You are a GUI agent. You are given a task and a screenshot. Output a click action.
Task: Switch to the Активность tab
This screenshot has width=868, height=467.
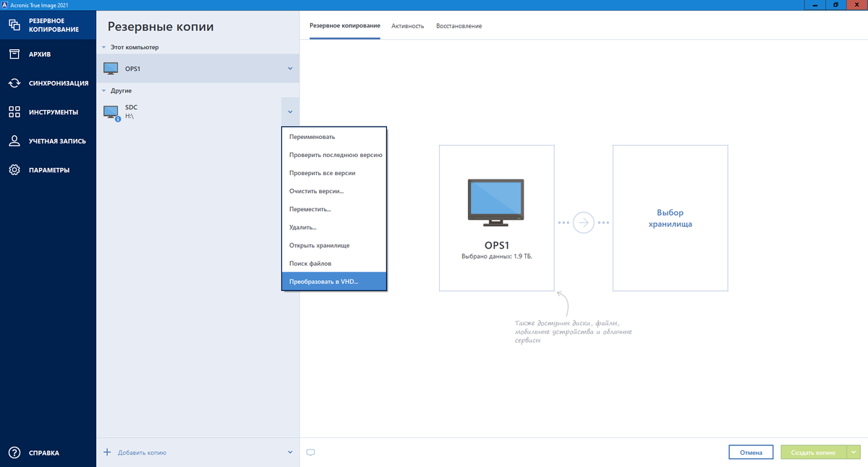coord(408,26)
